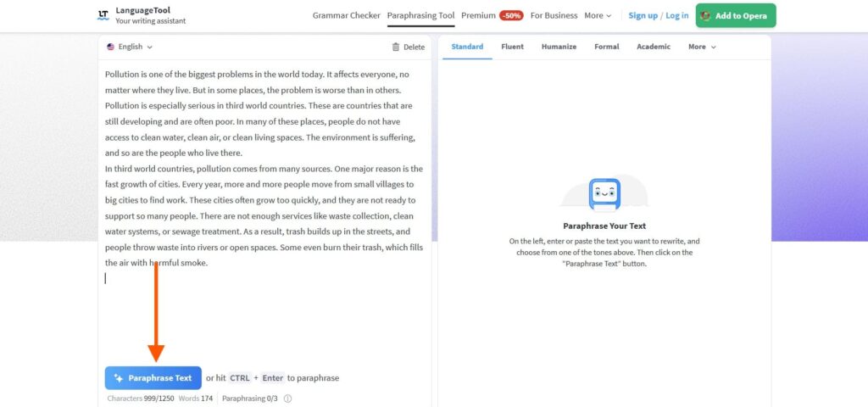Image resolution: width=868 pixels, height=407 pixels.
Task: Click the US flag language icon
Action: point(110,47)
